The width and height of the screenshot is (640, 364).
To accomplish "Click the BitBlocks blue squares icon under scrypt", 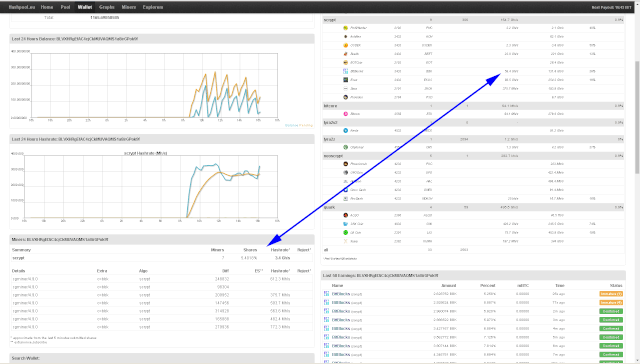I will pos(345,71).
